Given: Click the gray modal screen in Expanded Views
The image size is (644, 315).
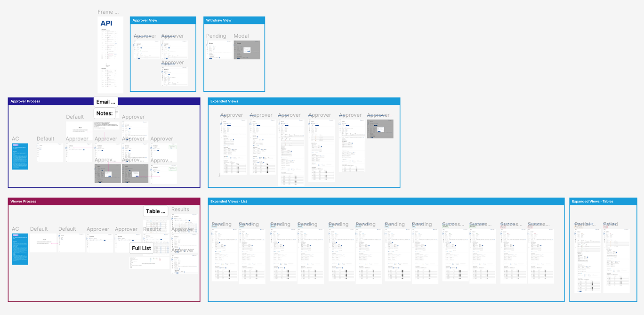Looking at the screenshot, I should tap(380, 128).
